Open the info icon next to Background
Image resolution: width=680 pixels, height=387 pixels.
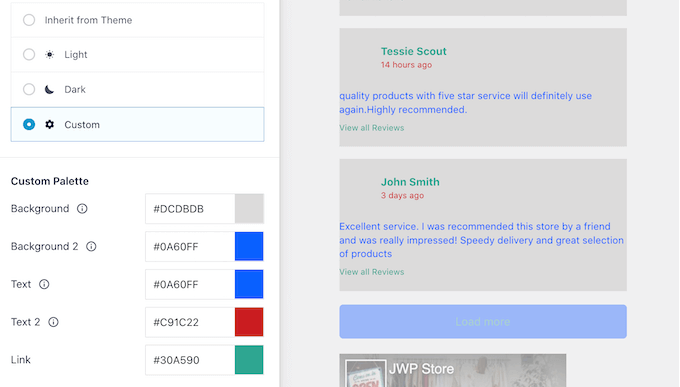82,209
